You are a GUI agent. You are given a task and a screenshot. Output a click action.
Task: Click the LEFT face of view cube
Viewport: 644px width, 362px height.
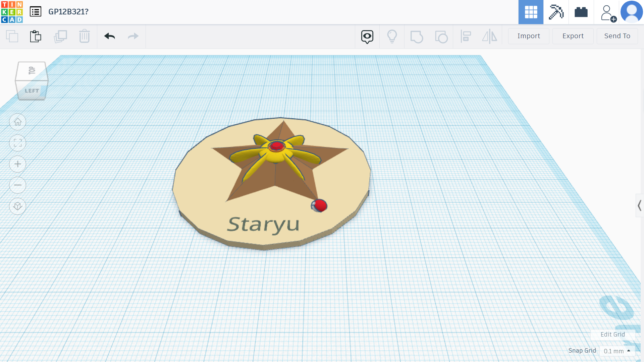click(x=32, y=90)
